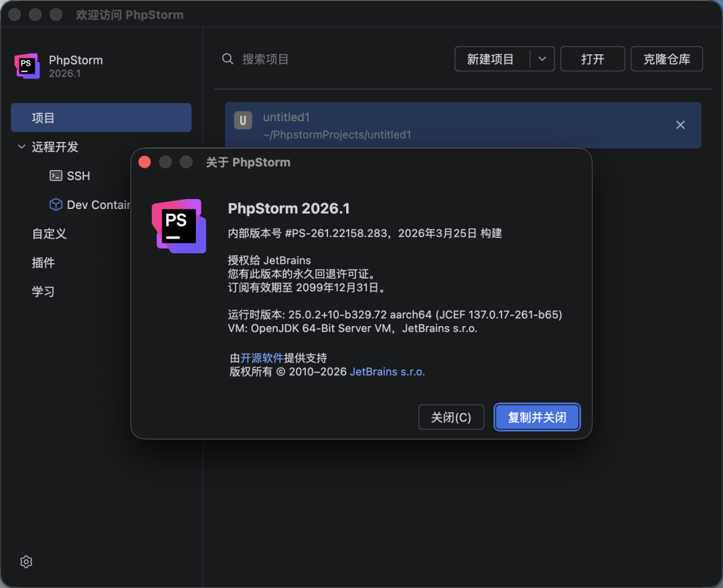Click the PhpStorm logo in About dialog
The image size is (723, 588).
tap(178, 226)
